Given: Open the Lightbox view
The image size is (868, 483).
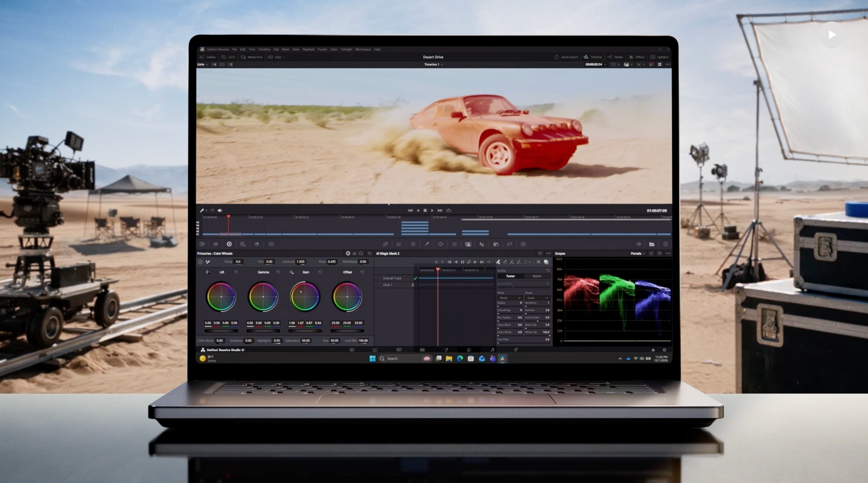Looking at the screenshot, I should (659, 57).
